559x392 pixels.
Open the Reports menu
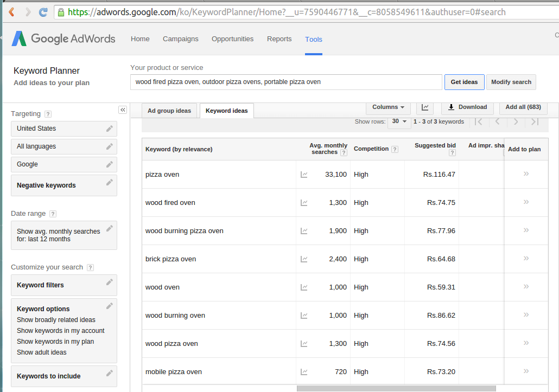pyautogui.click(x=279, y=39)
